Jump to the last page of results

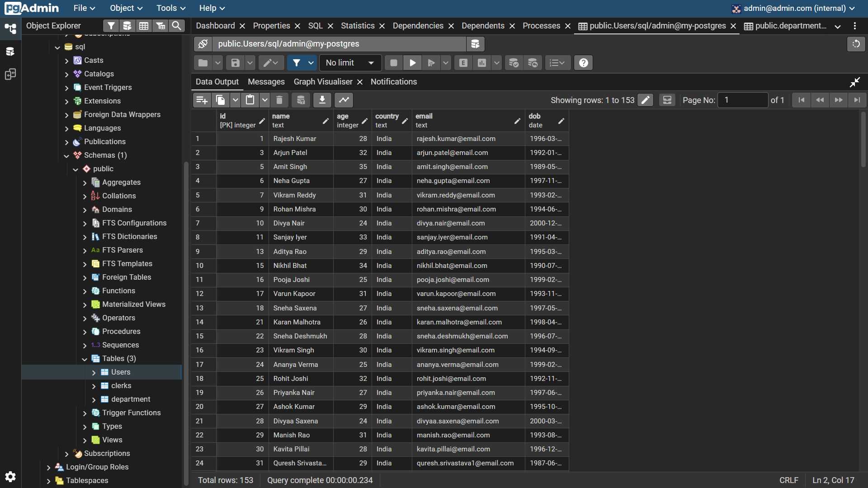(x=858, y=100)
